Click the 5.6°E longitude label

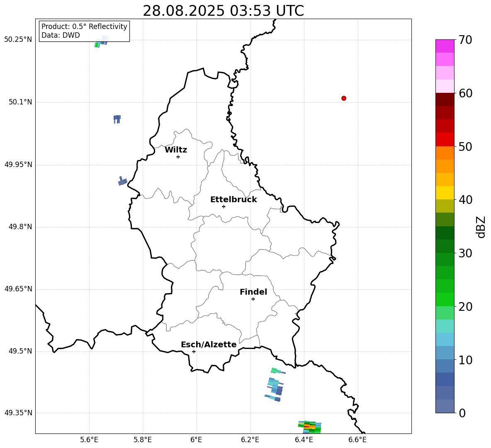click(x=89, y=440)
